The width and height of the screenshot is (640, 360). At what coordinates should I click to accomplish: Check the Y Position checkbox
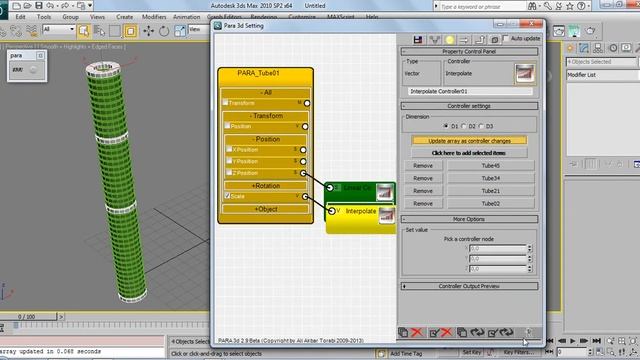[x=229, y=161]
